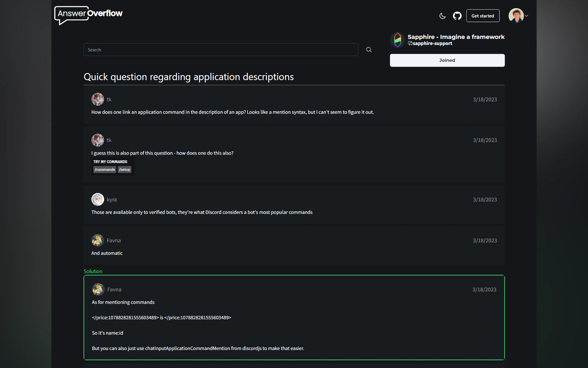Click the green Solution label
The image size is (588, 368).
(x=93, y=271)
